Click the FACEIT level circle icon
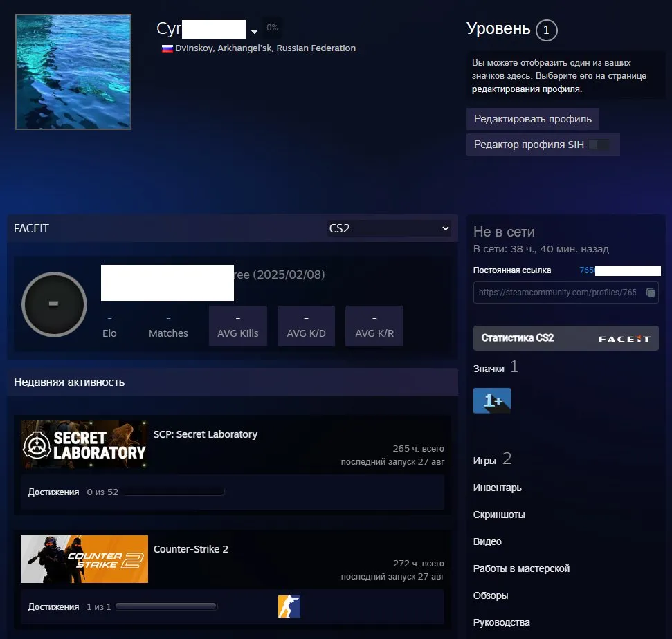Image resolution: width=672 pixels, height=639 pixels. point(54,304)
